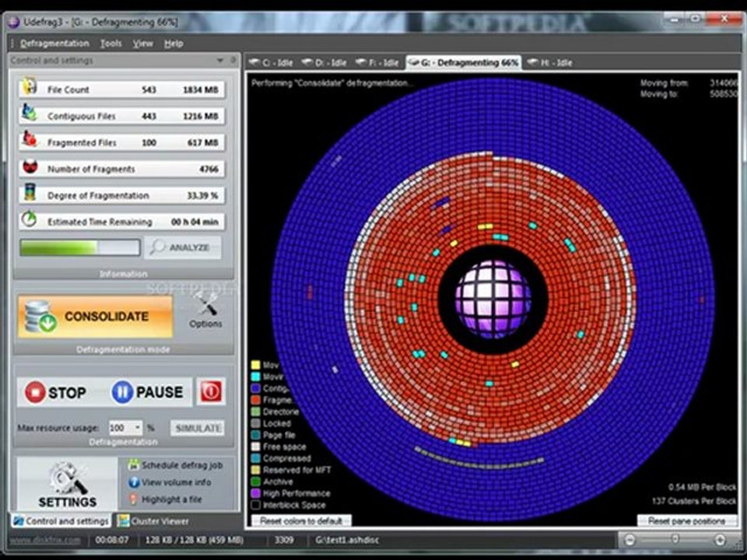Open the View menu
The width and height of the screenshot is (747, 560).
click(143, 44)
